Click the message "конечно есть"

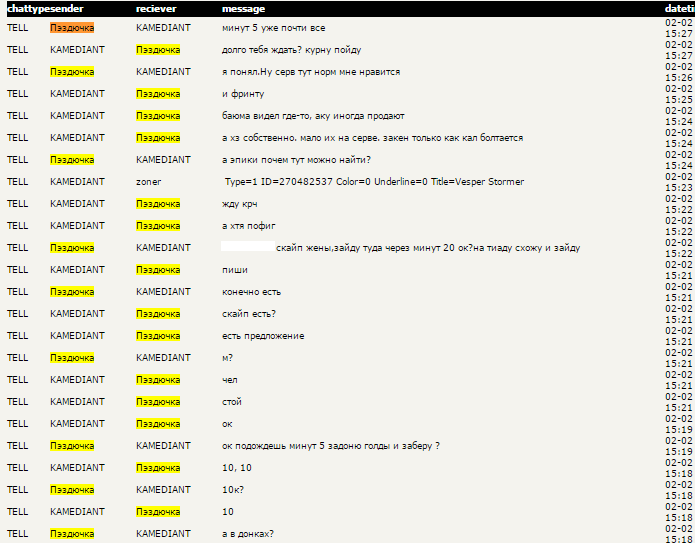click(251, 292)
